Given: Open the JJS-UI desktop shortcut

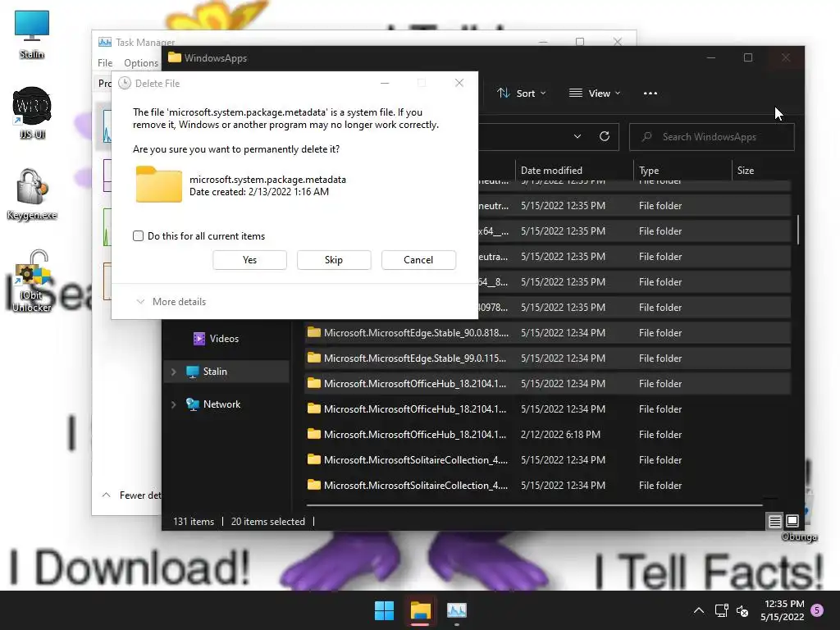Looking at the screenshot, I should click(x=32, y=113).
